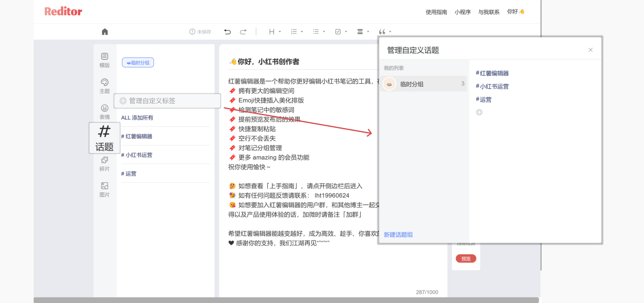Expand the ordered list dropdown arrow

coord(302,32)
